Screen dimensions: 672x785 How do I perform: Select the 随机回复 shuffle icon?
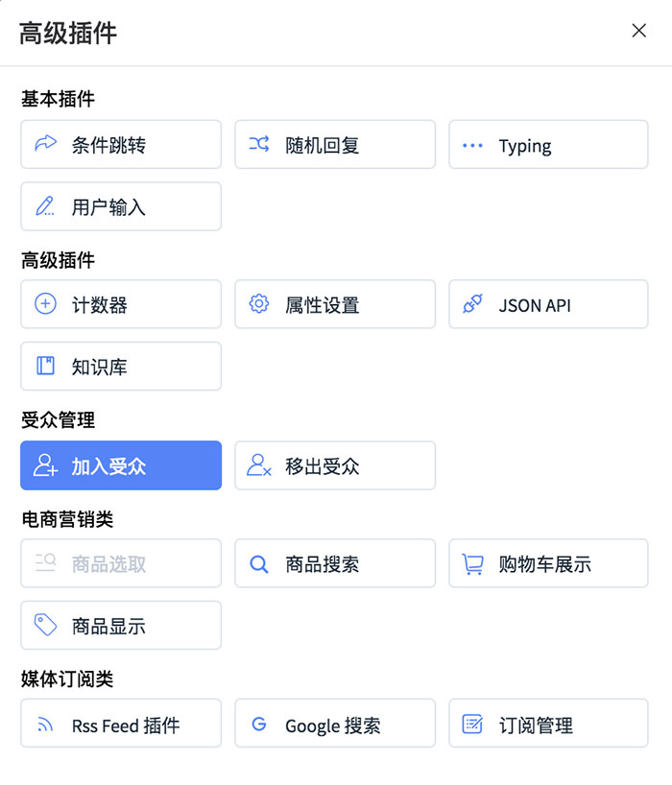[259, 144]
